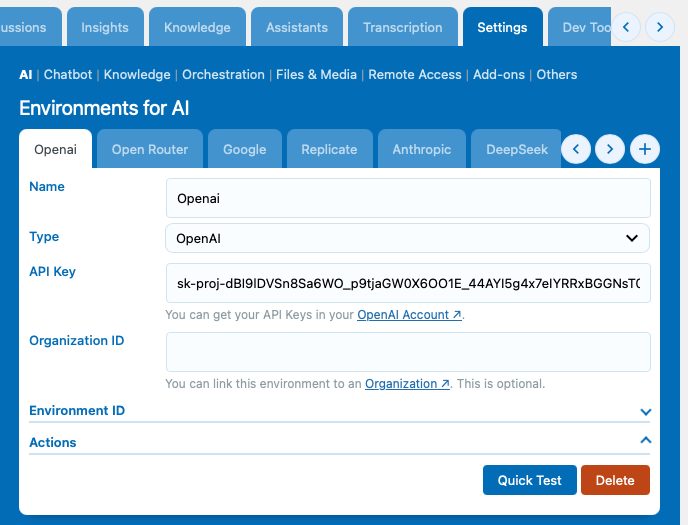Viewport: 688px width, 525px height.
Task: Select the Open Router environment tab
Action: [x=150, y=149]
